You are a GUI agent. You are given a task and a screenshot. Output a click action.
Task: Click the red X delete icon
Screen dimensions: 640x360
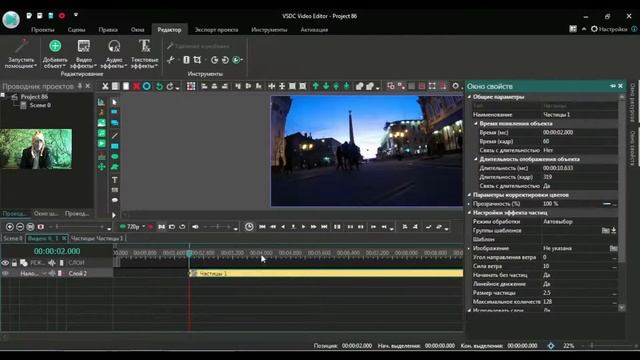(136, 86)
